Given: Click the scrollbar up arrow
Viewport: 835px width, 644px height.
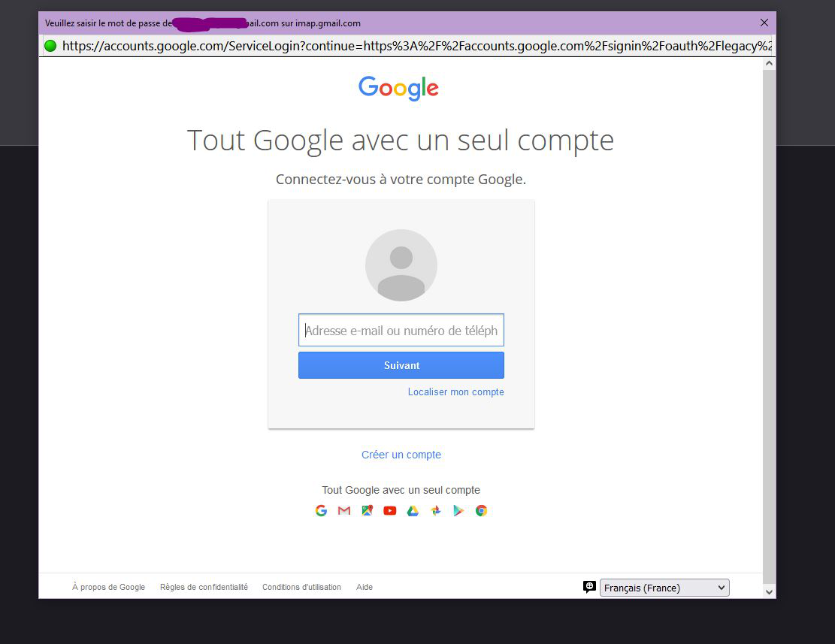Looking at the screenshot, I should 769,63.
